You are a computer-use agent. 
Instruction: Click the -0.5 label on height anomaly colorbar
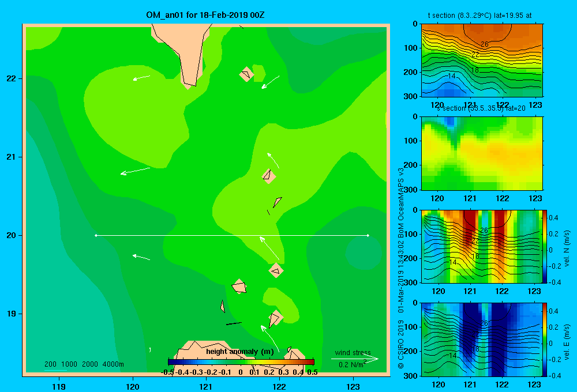click(167, 372)
